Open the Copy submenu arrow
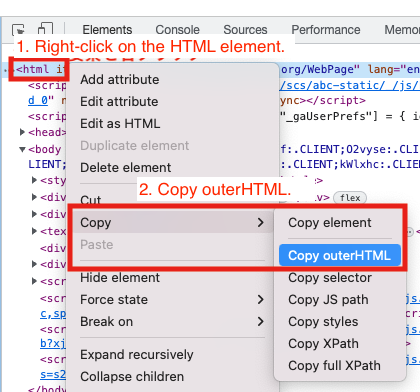 [x=261, y=222]
